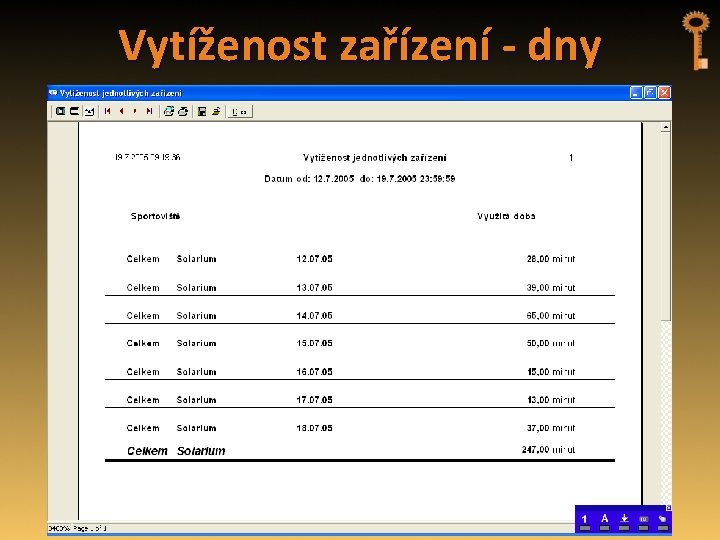Click the '1' icon in blue overlay panel
The height and width of the screenshot is (540, 720).
click(584, 521)
